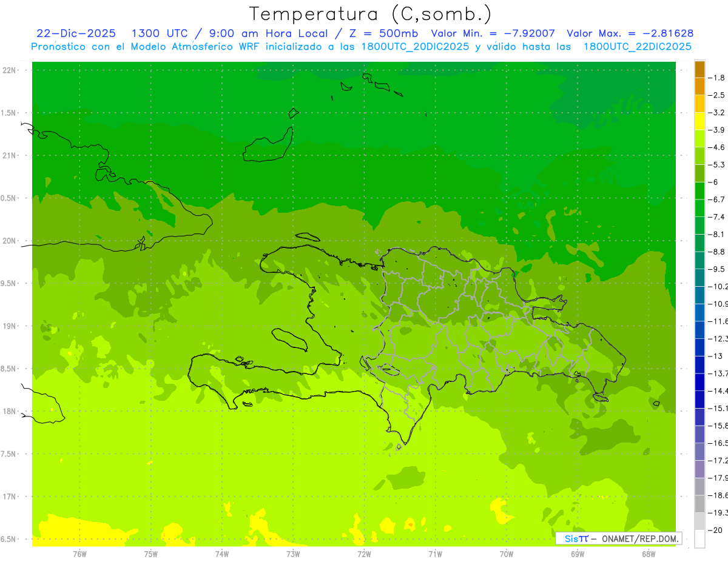Click the "71W" longitude label
This screenshot has width=728, height=562.
tap(435, 554)
